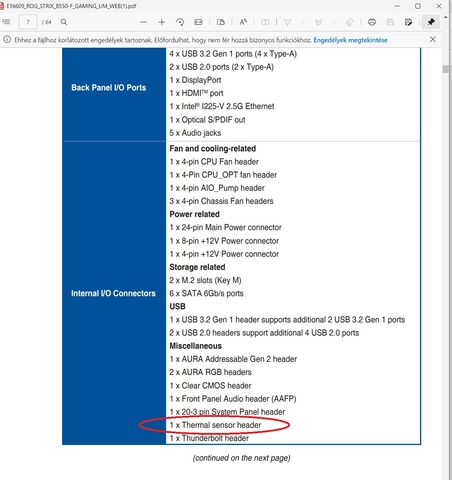Click '3 x 4-pin Chassis Fan headers' line
452x480 pixels.
pyautogui.click(x=221, y=201)
